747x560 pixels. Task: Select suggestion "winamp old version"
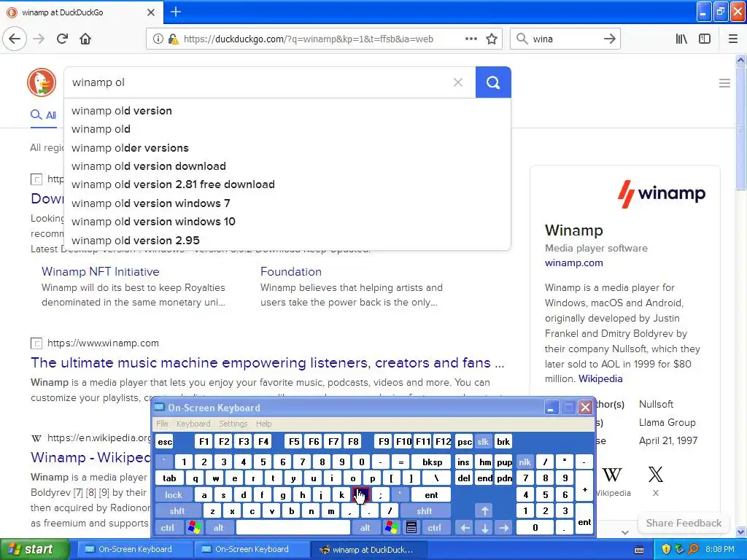coord(287,111)
